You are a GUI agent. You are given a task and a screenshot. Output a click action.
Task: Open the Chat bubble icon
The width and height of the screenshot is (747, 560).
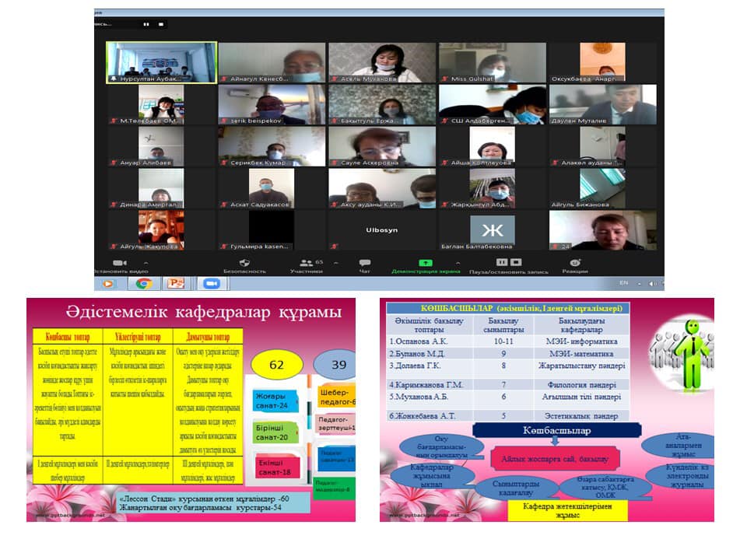364,263
